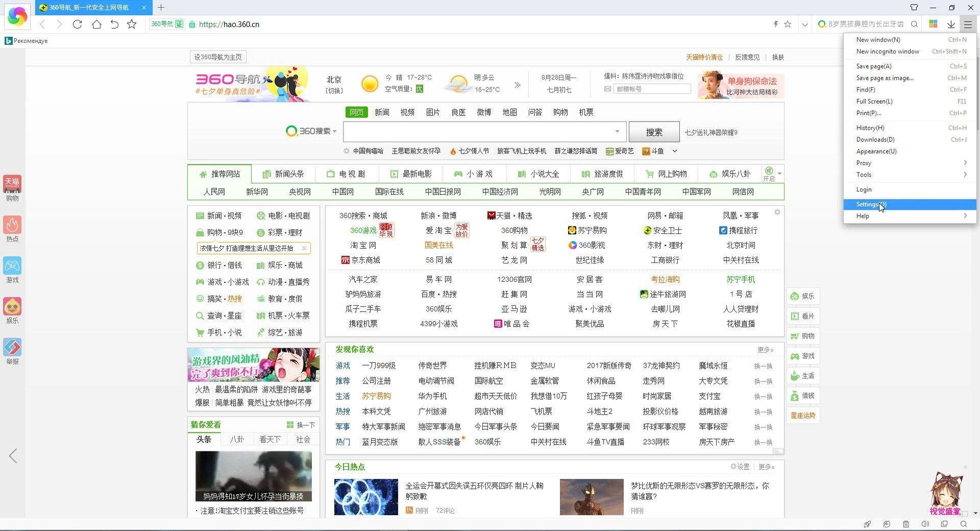Click the address bar bookmark star
The image size is (980, 531).
(788, 24)
